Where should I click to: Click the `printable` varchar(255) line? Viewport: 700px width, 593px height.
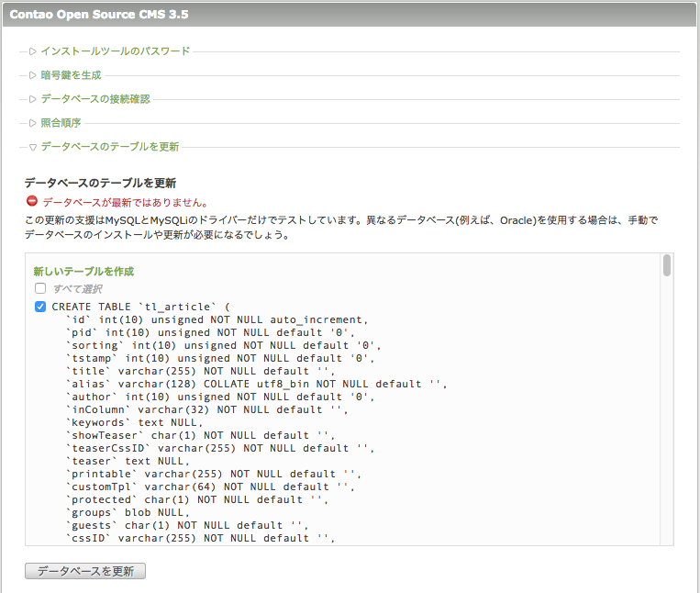213,475
